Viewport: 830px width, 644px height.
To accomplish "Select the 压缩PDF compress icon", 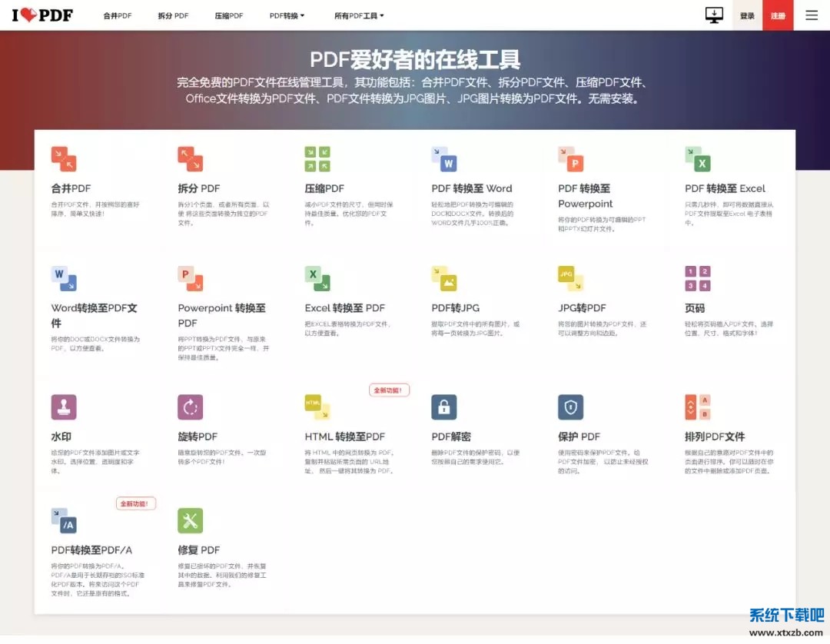I will click(317, 159).
